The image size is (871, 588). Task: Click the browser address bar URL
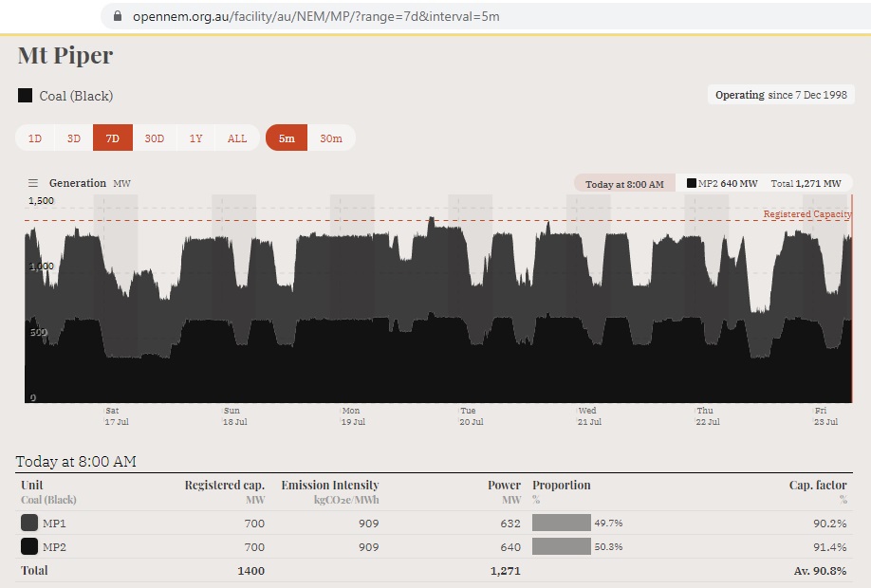click(316, 17)
